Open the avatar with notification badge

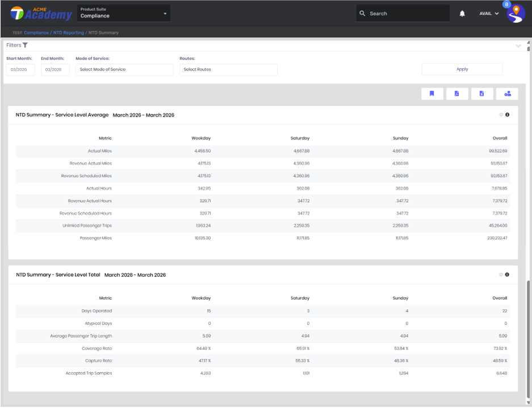tap(515, 13)
